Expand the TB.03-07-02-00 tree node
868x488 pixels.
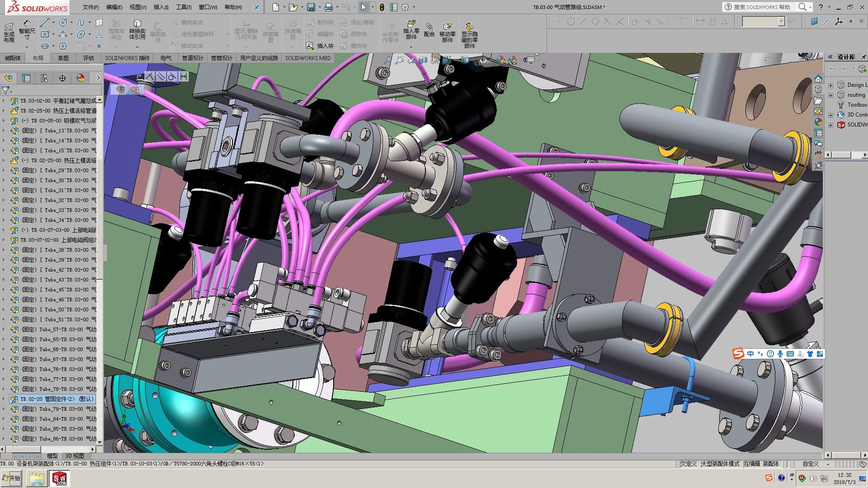click(x=4, y=240)
